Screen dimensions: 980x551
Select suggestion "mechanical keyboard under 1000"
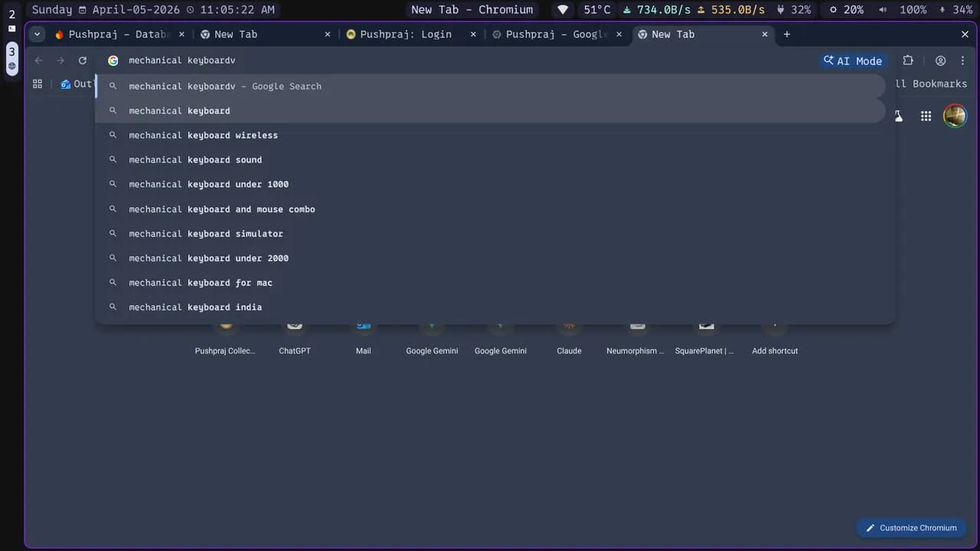point(208,184)
